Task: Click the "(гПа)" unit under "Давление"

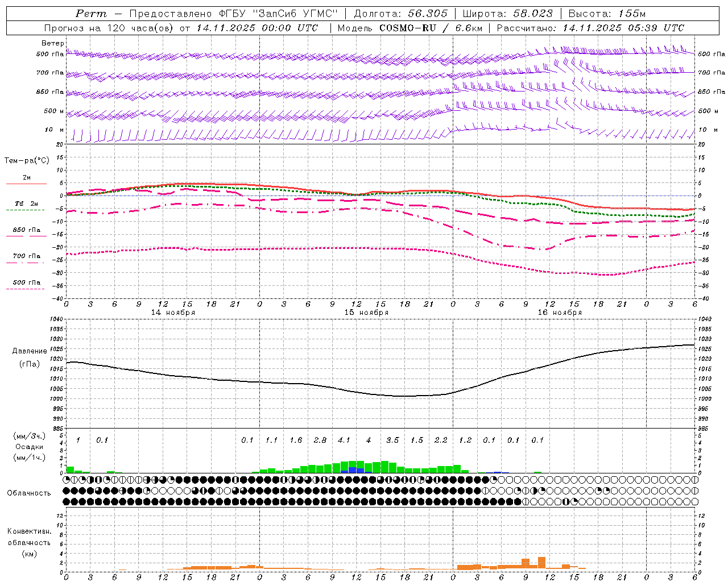Action: tap(30, 364)
